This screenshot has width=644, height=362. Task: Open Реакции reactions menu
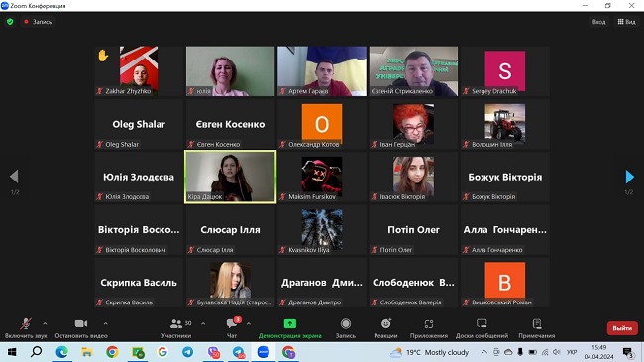[x=385, y=328]
